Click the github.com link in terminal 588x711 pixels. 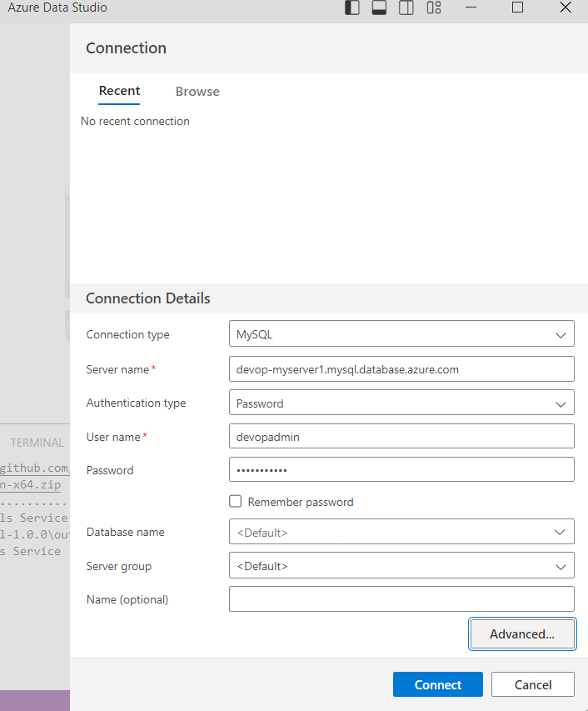tap(34, 468)
